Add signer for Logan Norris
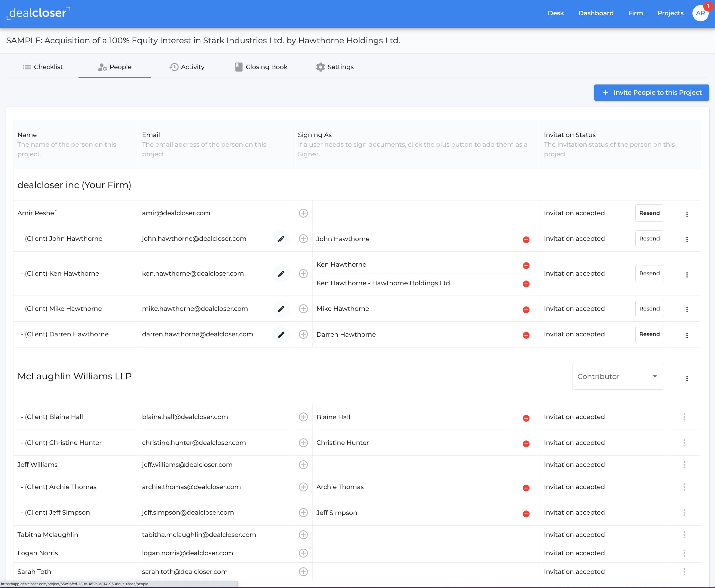This screenshot has width=715, height=588. pyautogui.click(x=303, y=553)
